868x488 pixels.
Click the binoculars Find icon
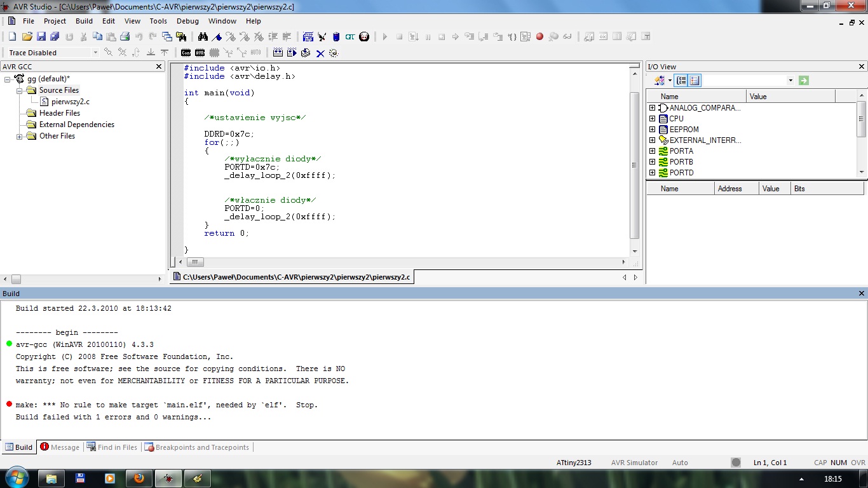[x=203, y=37]
